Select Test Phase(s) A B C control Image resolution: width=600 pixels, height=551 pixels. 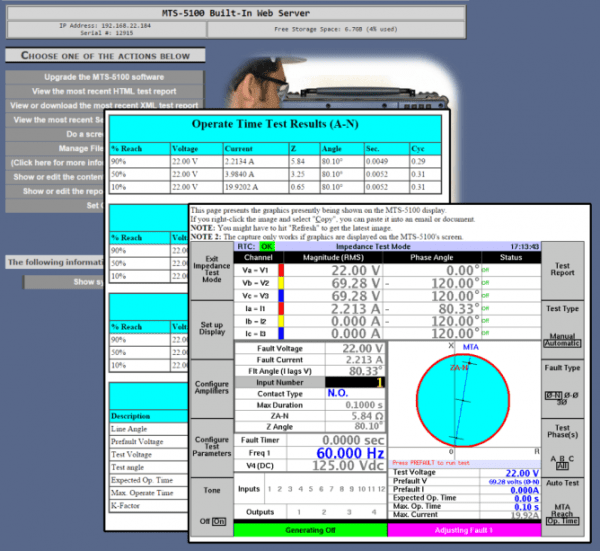(x=562, y=446)
